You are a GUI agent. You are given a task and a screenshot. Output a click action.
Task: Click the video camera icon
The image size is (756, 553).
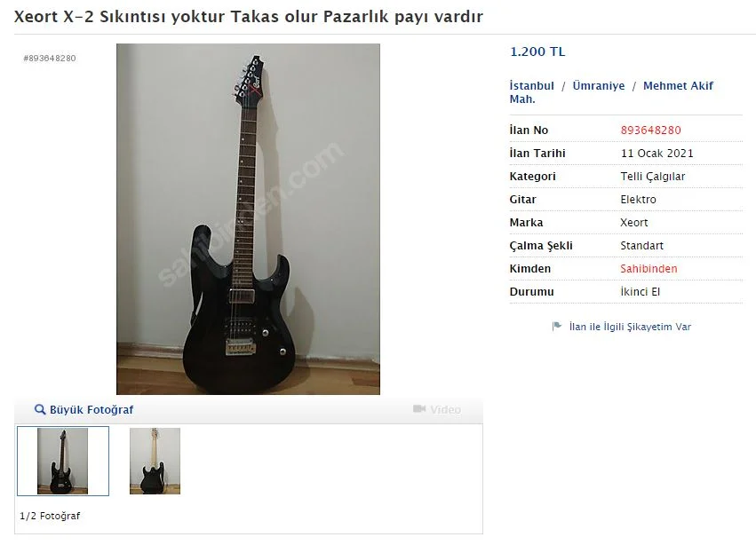tap(419, 409)
